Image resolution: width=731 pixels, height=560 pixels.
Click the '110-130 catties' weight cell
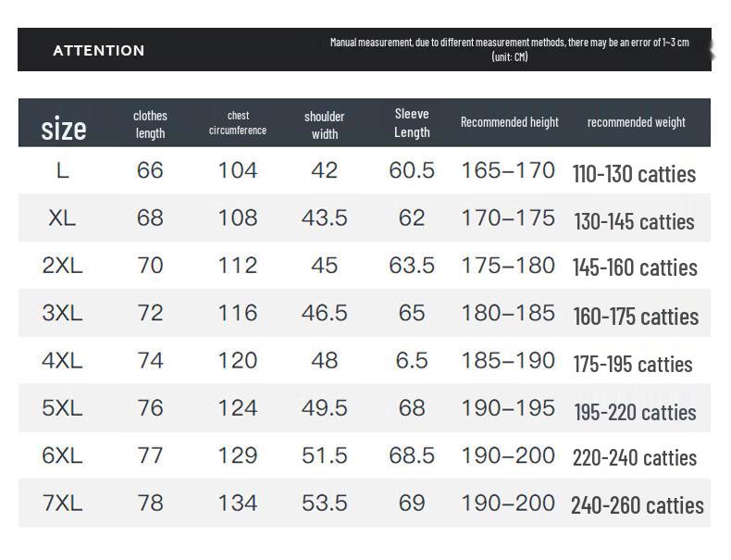634,173
